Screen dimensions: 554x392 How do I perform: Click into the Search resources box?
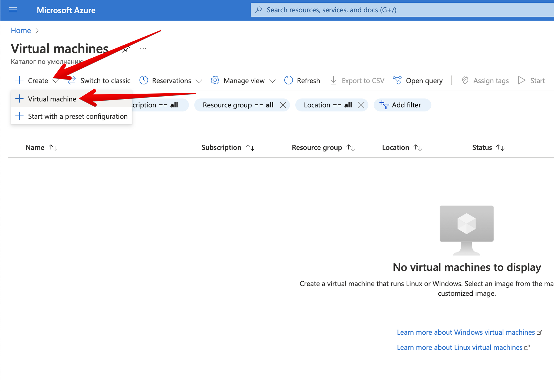[402, 10]
